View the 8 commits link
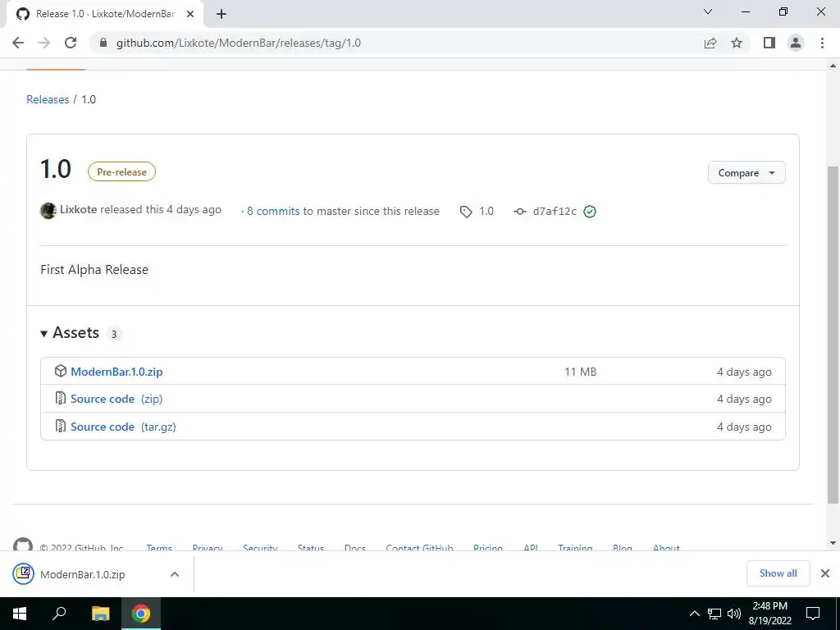The width and height of the screenshot is (840, 630). click(273, 211)
